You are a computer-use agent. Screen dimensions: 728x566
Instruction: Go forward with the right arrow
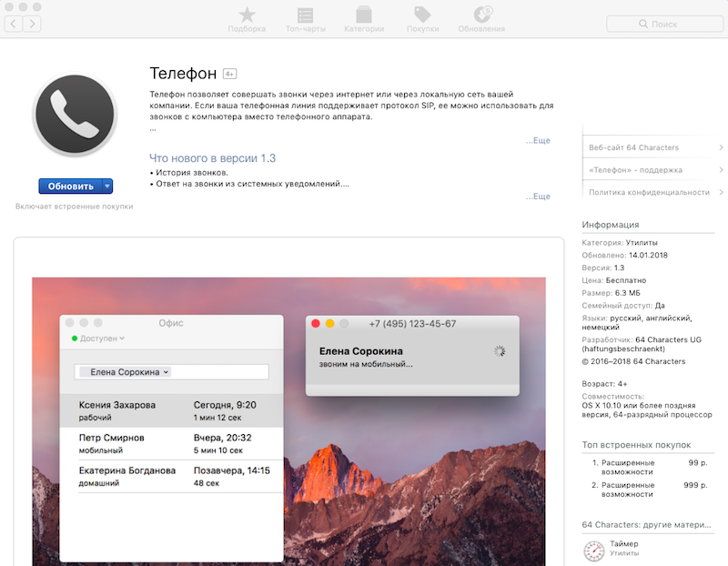(33, 24)
